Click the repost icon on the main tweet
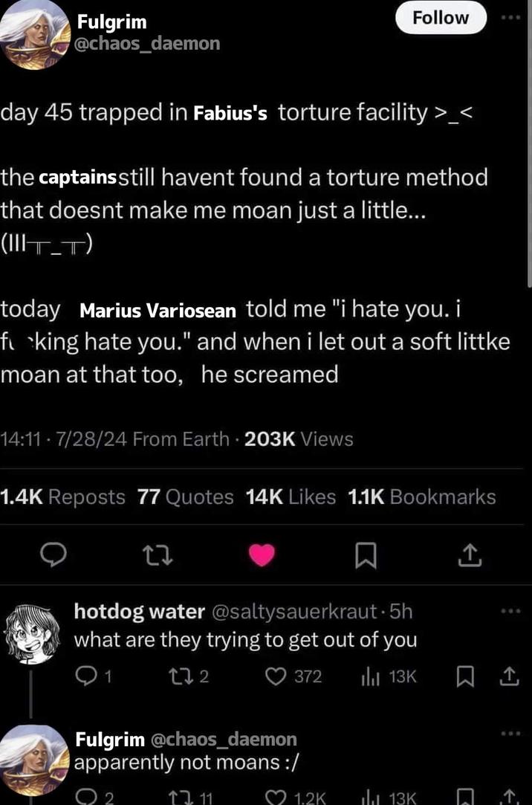532x805 pixels. [x=158, y=555]
